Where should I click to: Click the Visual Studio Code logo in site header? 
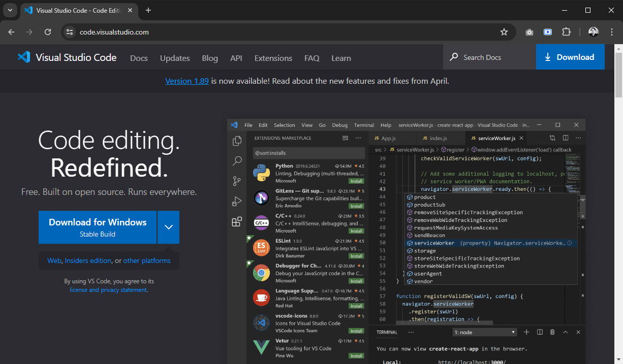pos(67,57)
